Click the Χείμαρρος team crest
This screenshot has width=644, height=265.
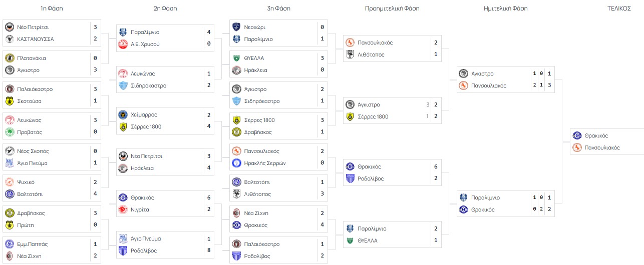(x=123, y=115)
